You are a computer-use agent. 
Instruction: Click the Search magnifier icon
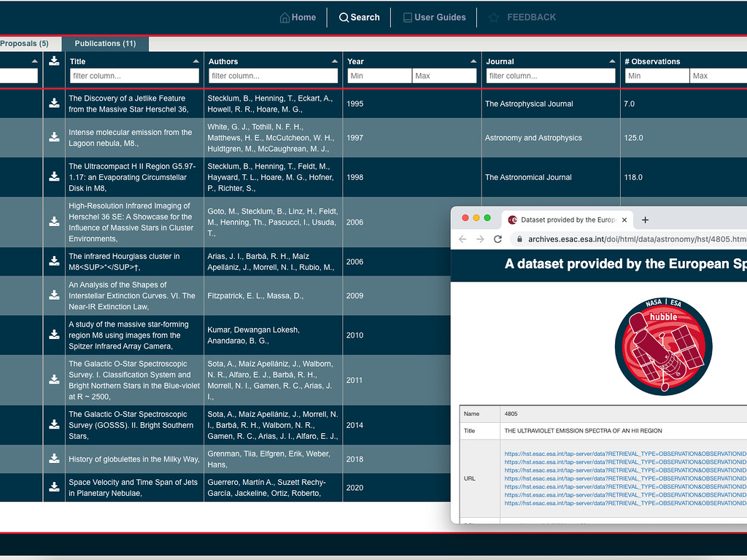pos(344,17)
